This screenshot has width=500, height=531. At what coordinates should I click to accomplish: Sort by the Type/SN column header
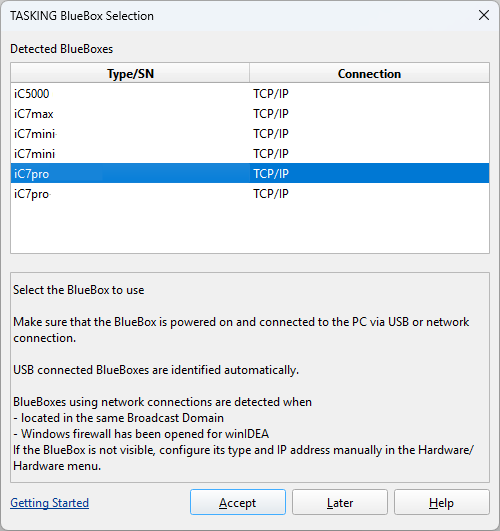coord(130,73)
